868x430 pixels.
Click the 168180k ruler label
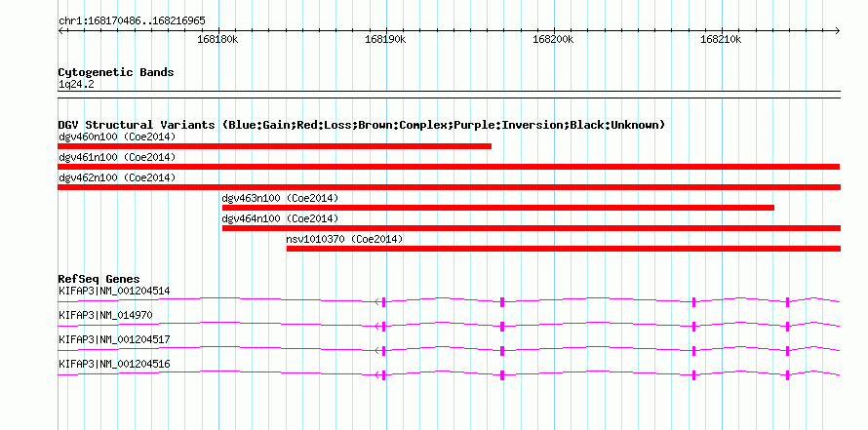(x=217, y=40)
